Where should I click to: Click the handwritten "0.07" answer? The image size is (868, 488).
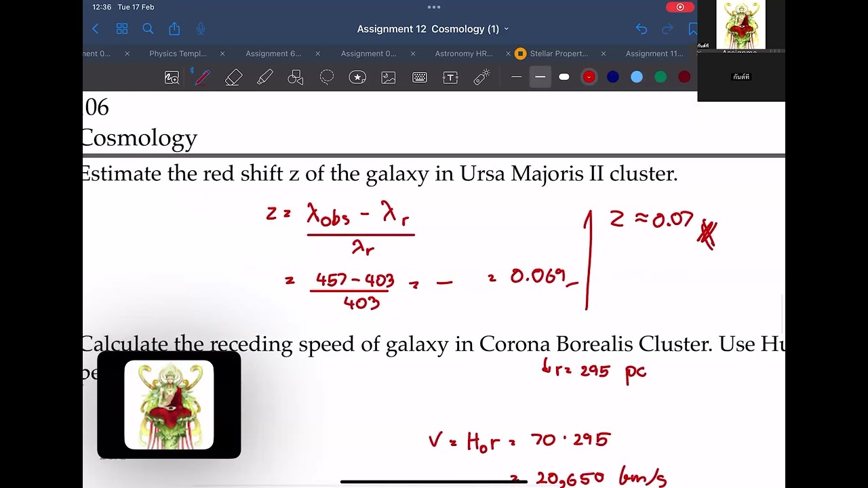[673, 220]
